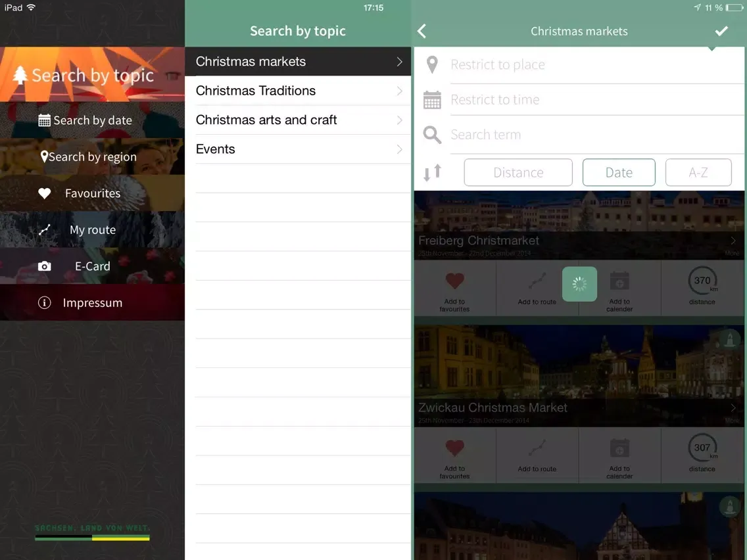Open the third market photo at bottom
Image resolution: width=747 pixels, height=560 pixels.
tap(579, 526)
